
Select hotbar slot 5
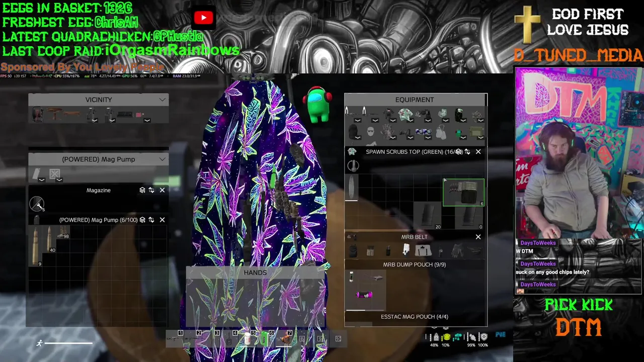(x=248, y=339)
